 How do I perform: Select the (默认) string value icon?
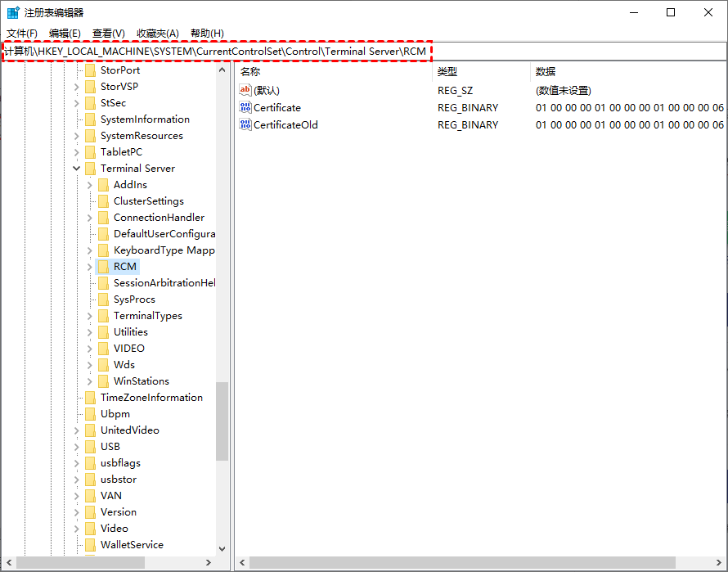point(245,90)
